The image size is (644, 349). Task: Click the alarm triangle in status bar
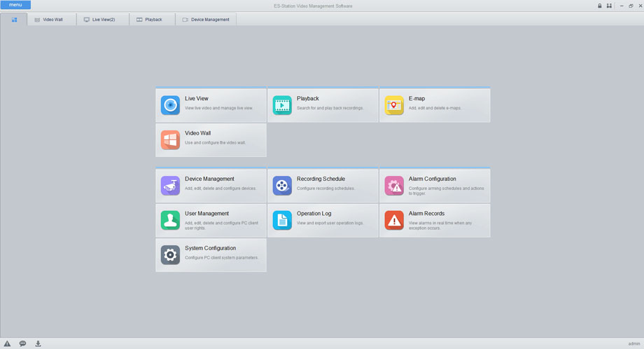tap(7, 343)
